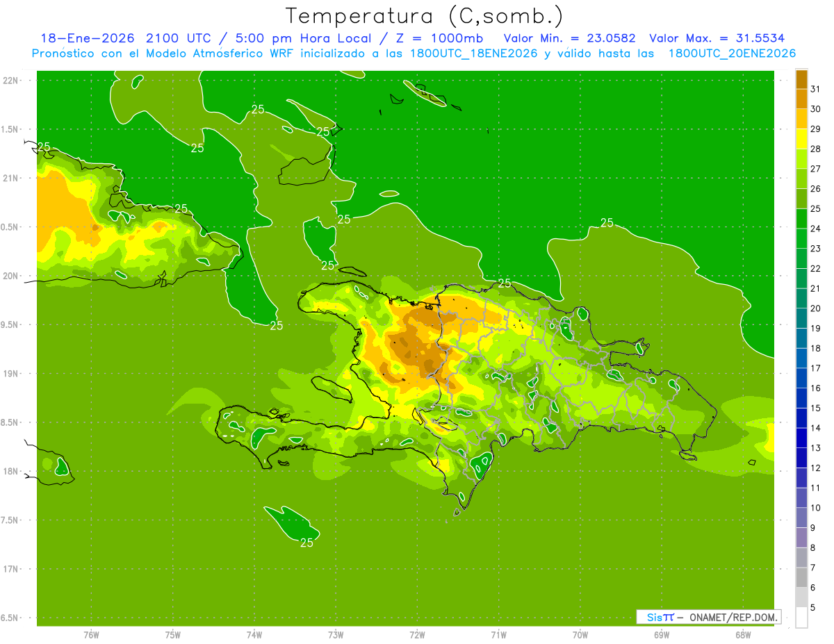Viewport: 834px width, 644px height.
Task: Click the 'Valor Max. = 31.5534' text
Action: (x=718, y=38)
